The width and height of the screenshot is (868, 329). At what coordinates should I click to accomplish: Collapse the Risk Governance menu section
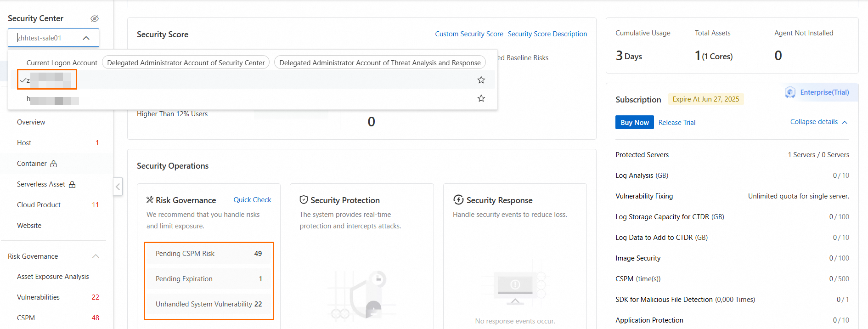(96, 256)
